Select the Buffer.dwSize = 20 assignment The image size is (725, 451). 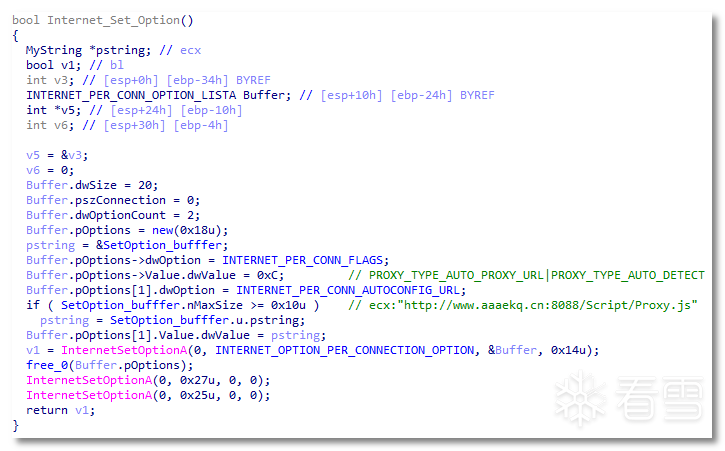coord(92,185)
